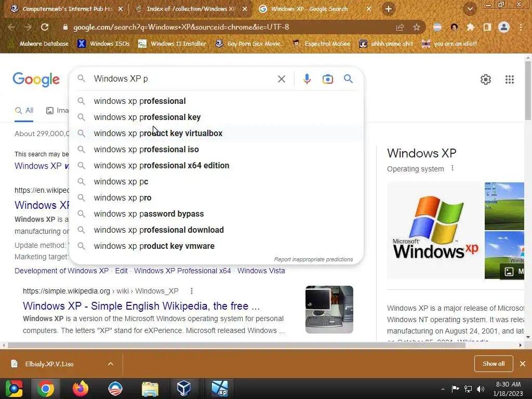Close the downloads bar

(523, 364)
